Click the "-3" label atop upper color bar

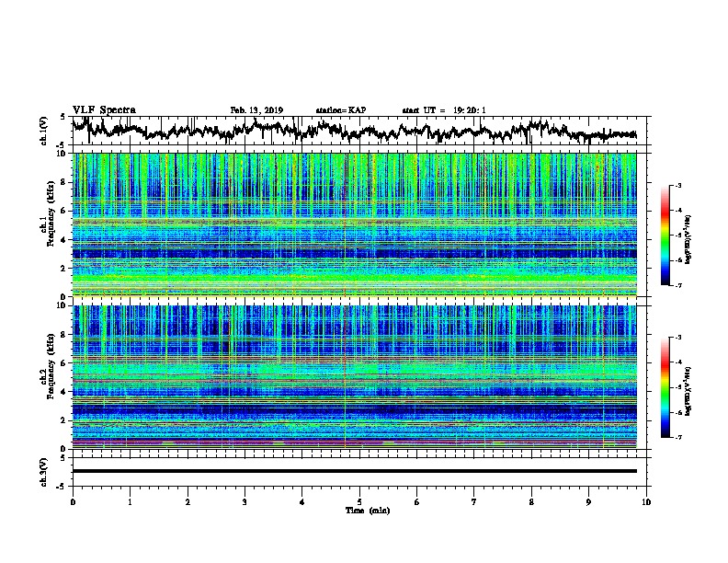[x=677, y=186]
